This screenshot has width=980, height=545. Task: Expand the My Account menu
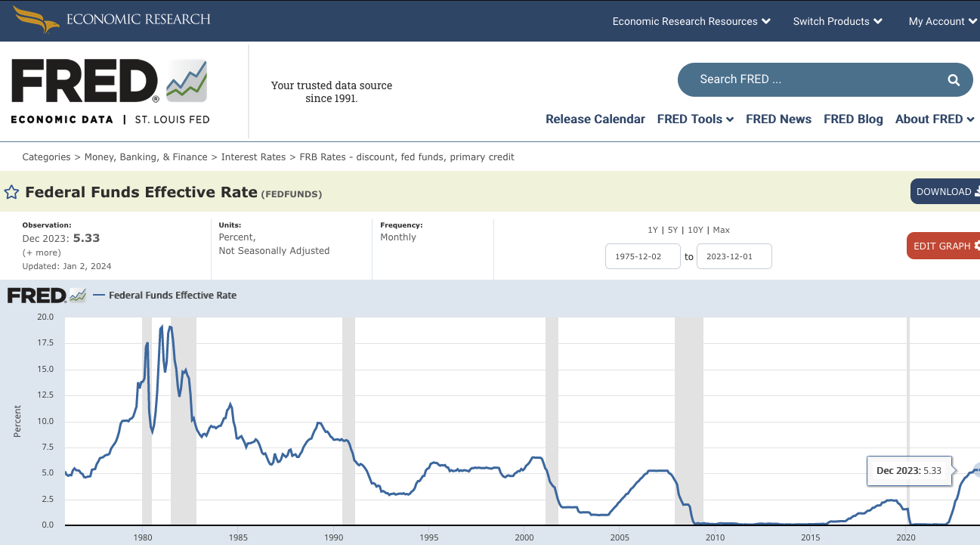click(x=942, y=21)
